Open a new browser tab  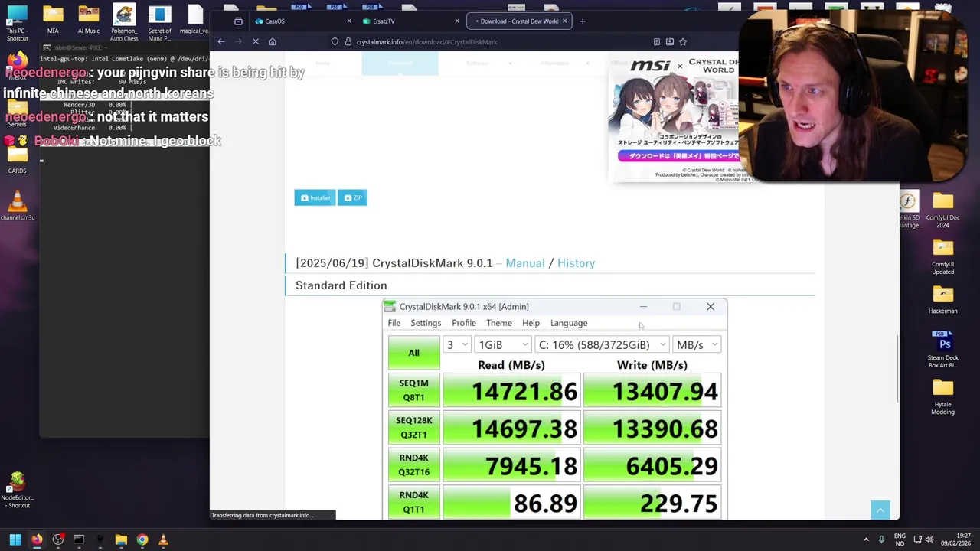point(583,21)
